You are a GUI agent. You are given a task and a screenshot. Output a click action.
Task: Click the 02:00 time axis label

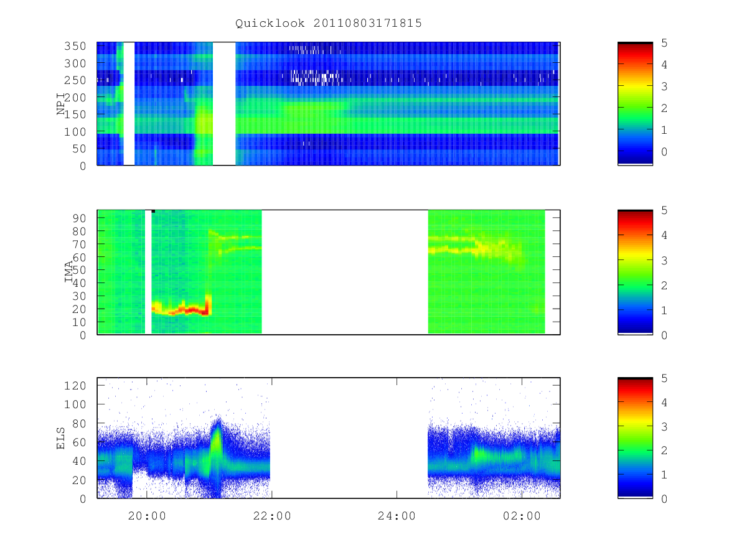[x=522, y=515]
